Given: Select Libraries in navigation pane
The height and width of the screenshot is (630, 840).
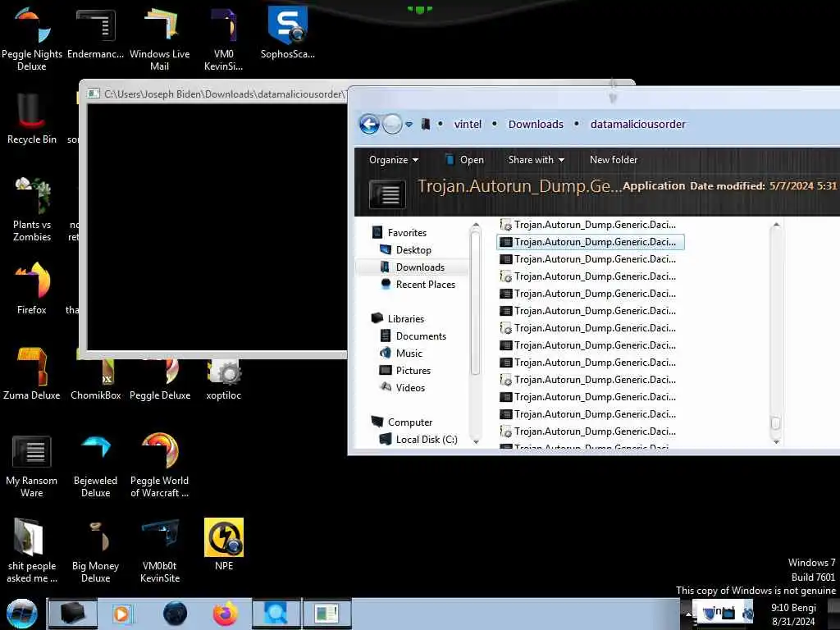Looking at the screenshot, I should (405, 319).
